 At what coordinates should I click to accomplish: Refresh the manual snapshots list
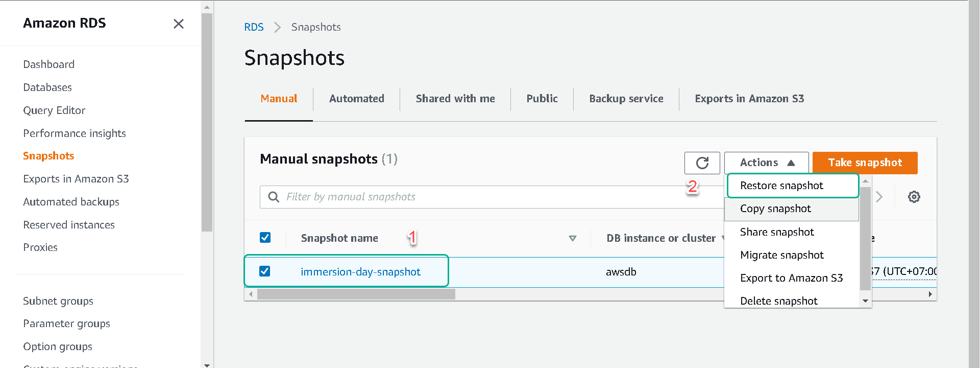pos(702,163)
